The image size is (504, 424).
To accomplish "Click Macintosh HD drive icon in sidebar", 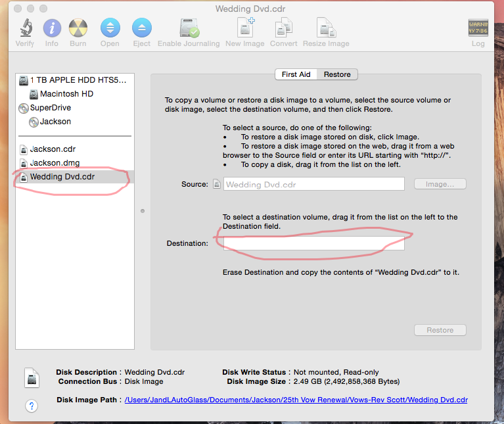I will coord(34,94).
